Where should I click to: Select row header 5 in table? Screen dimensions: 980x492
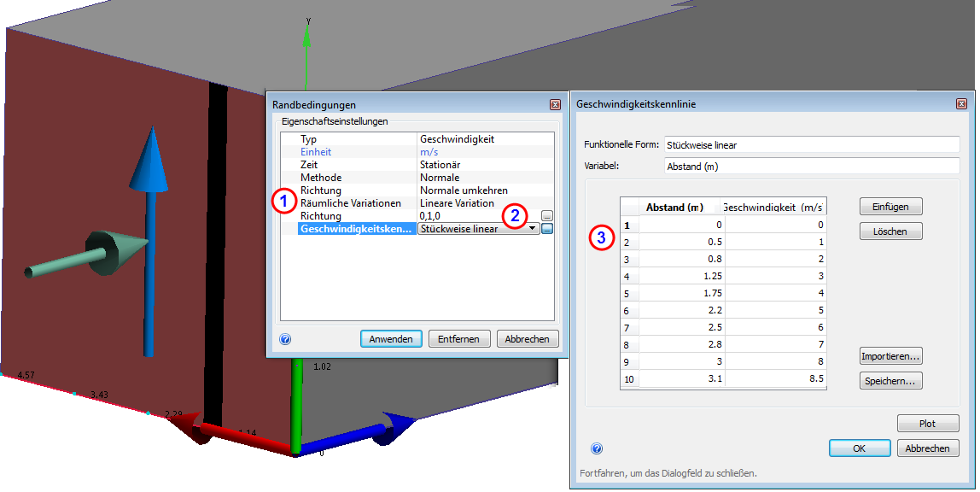[629, 293]
